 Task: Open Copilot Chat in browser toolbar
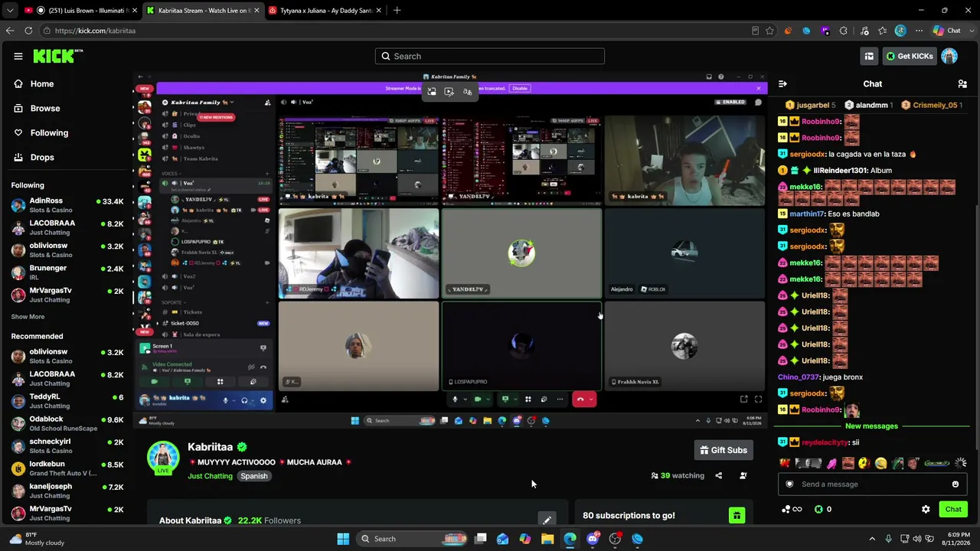[946, 31]
